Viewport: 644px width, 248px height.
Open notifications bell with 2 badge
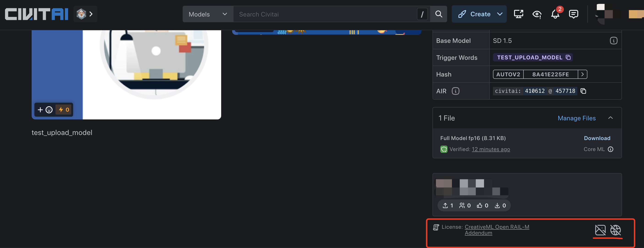click(x=555, y=14)
